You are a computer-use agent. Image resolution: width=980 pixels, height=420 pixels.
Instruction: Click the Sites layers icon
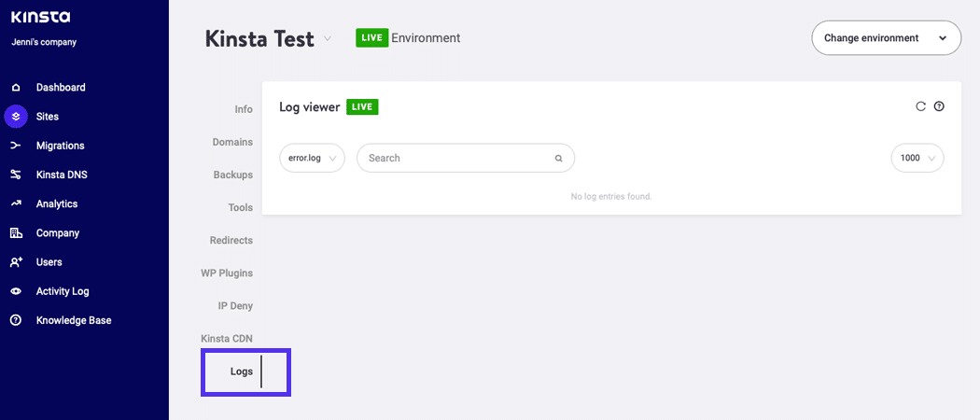[x=16, y=117]
